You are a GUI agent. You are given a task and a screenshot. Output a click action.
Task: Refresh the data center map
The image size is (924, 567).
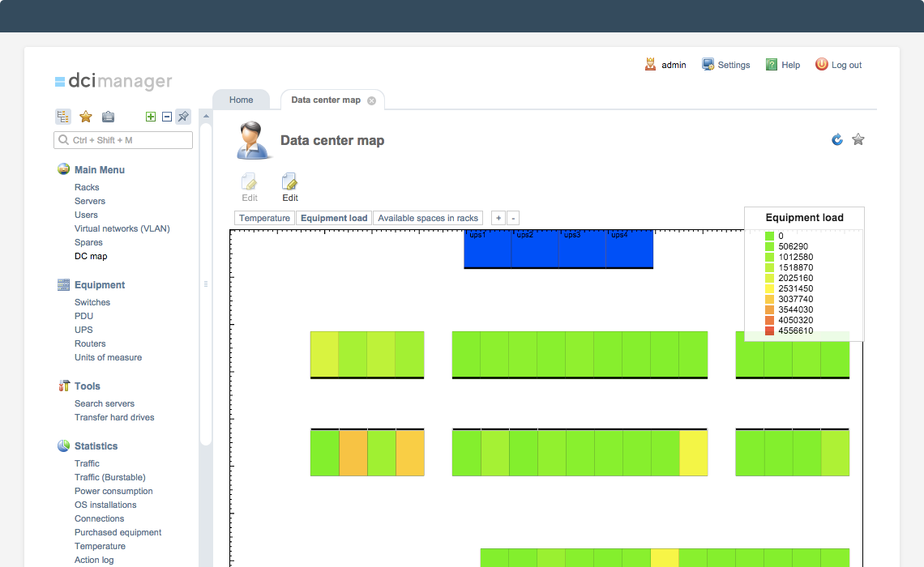[836, 139]
